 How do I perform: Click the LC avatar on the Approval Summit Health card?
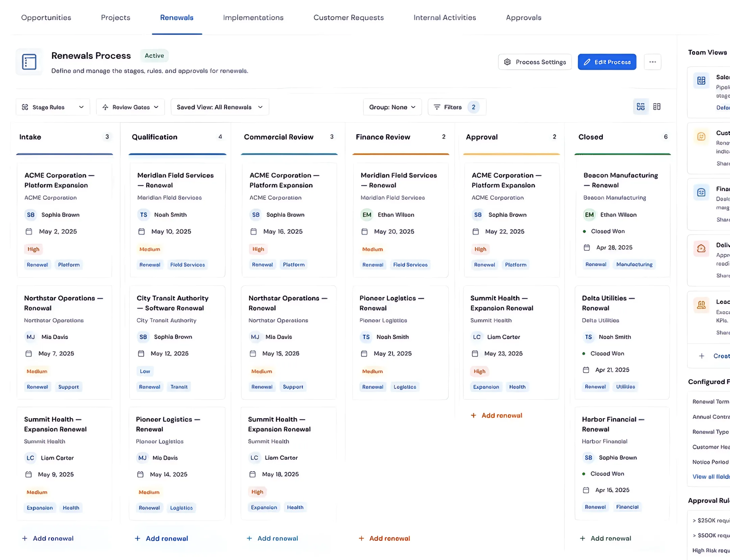[x=477, y=337]
